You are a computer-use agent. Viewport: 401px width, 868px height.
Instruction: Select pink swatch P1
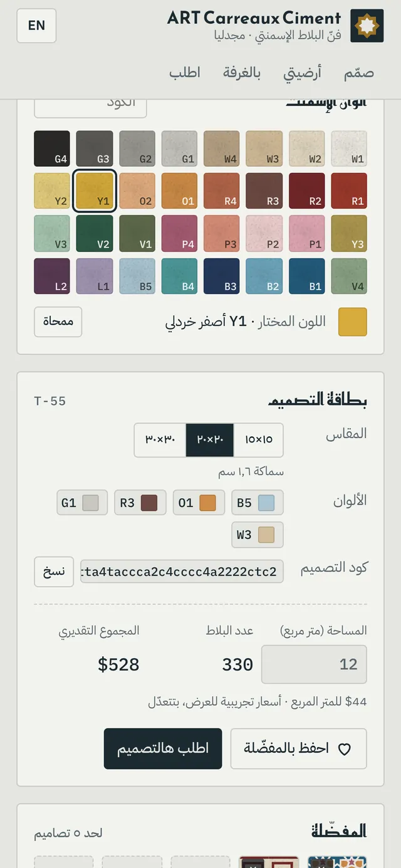point(306,233)
